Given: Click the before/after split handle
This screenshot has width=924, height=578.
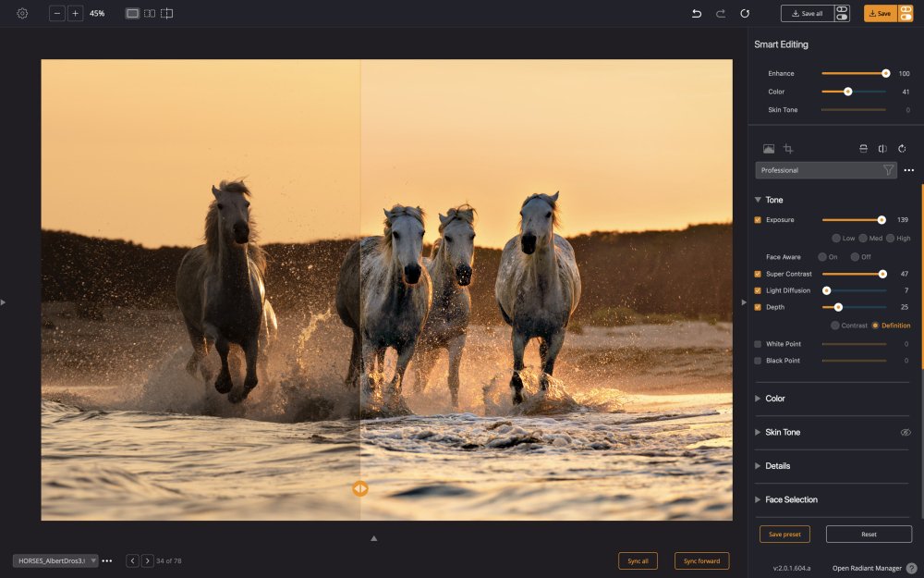Looking at the screenshot, I should (360, 488).
